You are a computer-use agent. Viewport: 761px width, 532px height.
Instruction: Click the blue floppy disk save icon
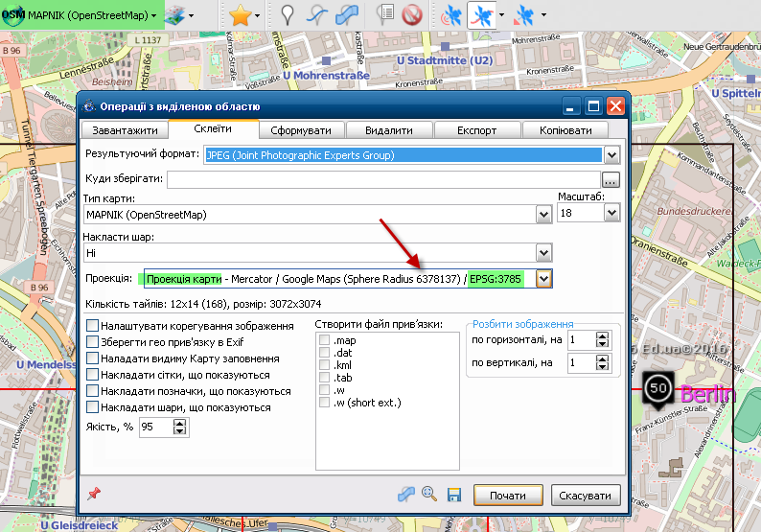pyautogui.click(x=454, y=495)
